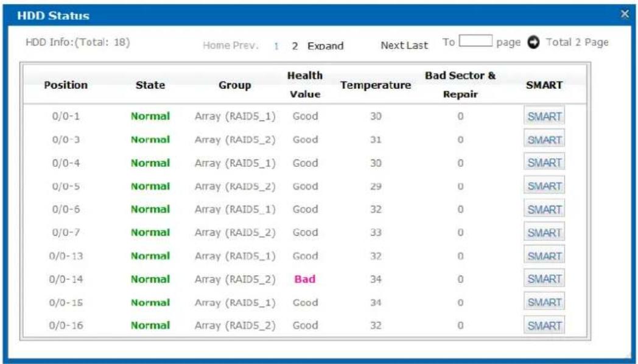The image size is (638, 364).
Task: Close the HDD Status dialog
Action: click(x=625, y=14)
